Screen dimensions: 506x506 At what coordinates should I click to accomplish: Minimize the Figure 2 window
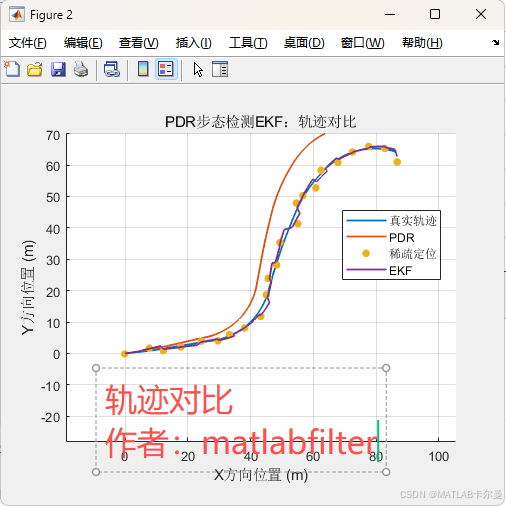(x=390, y=14)
